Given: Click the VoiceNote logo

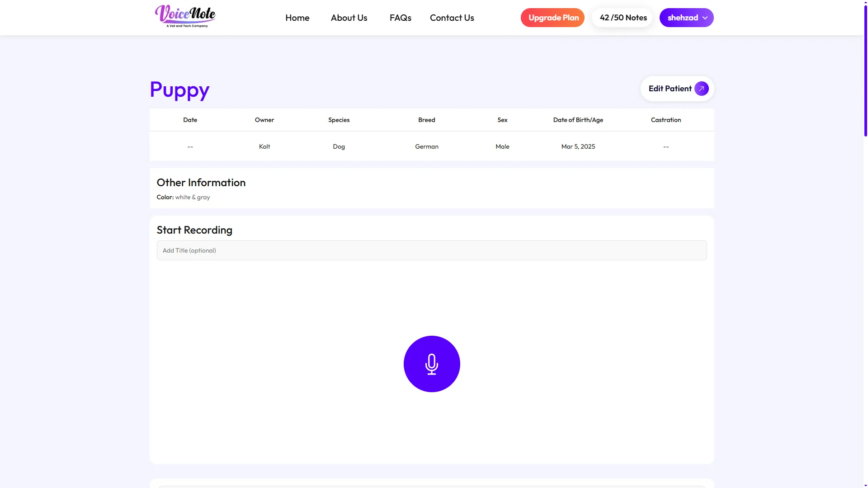Looking at the screenshot, I should 185,17.
